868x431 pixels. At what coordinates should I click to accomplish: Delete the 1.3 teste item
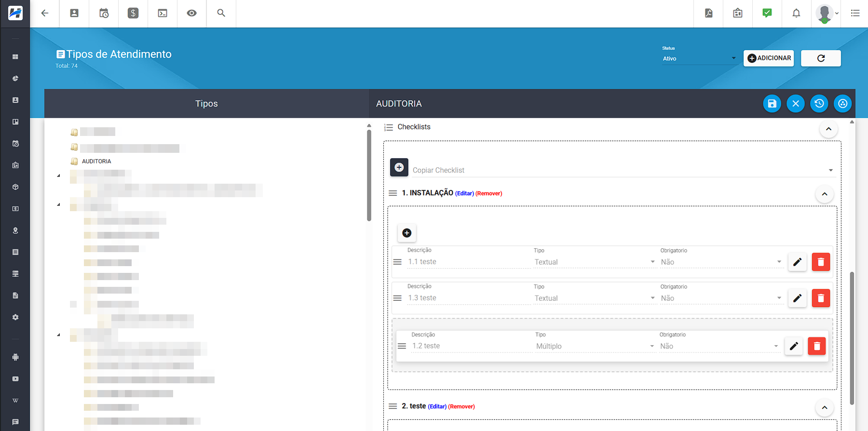point(821,298)
